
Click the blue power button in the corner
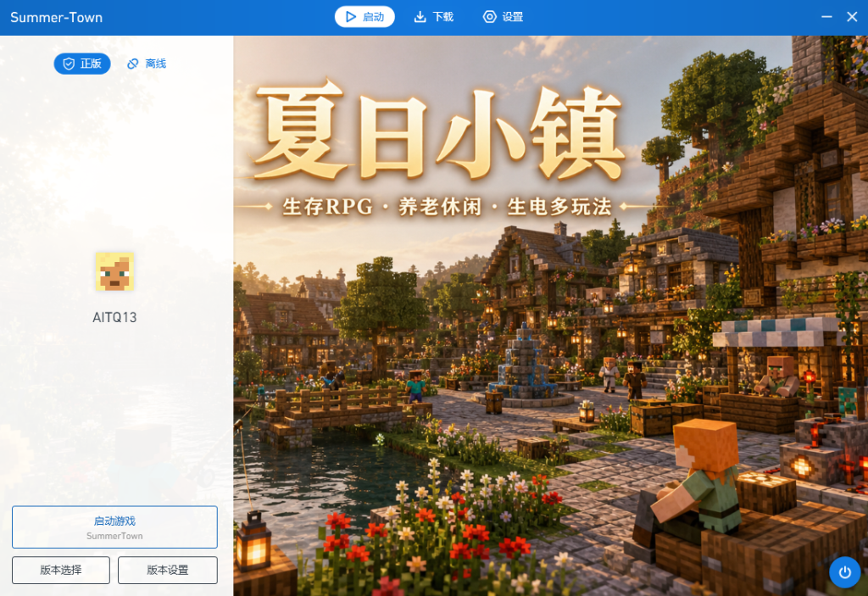click(845, 572)
